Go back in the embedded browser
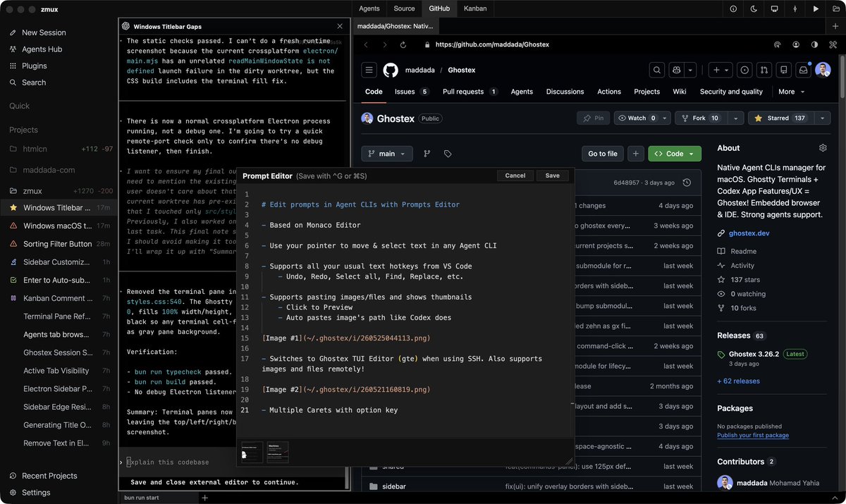846x504 pixels. [x=366, y=44]
